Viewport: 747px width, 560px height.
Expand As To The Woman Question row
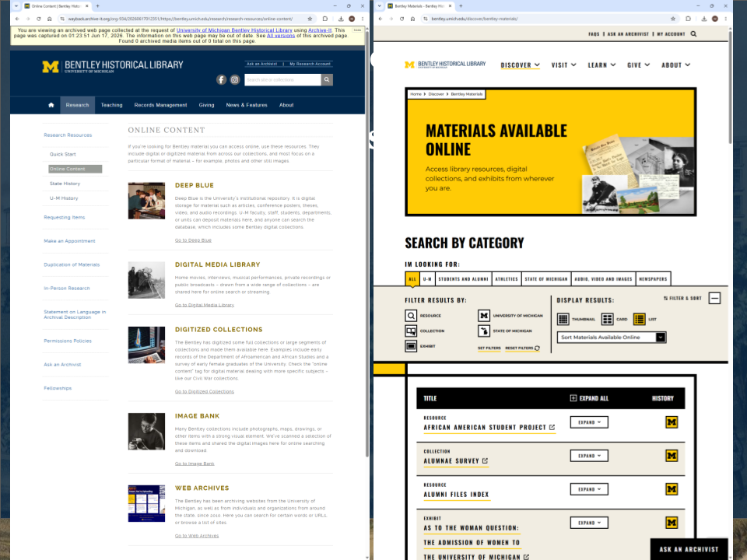coord(589,523)
